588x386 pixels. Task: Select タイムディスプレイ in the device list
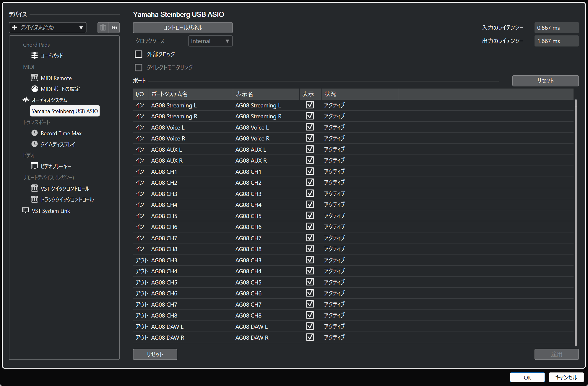[58, 144]
